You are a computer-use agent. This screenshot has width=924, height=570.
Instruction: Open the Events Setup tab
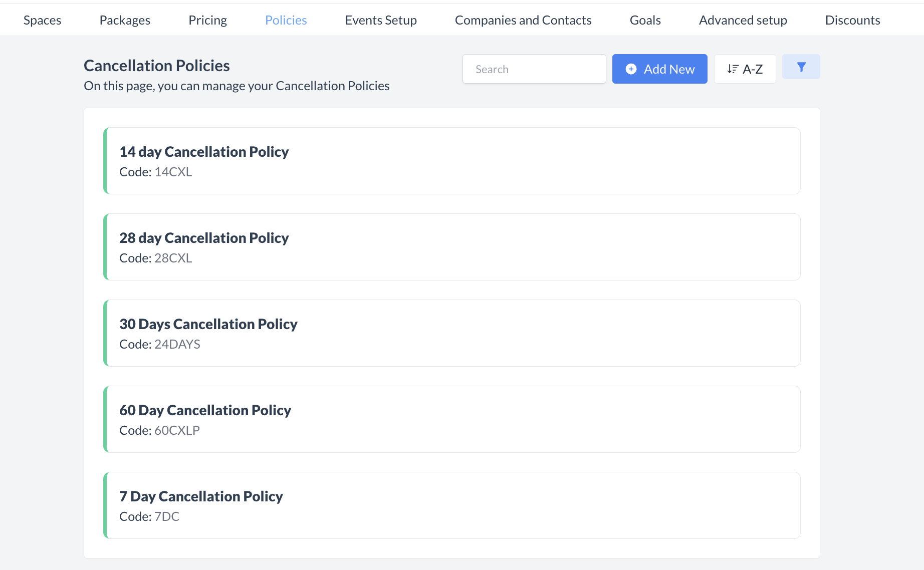(381, 20)
